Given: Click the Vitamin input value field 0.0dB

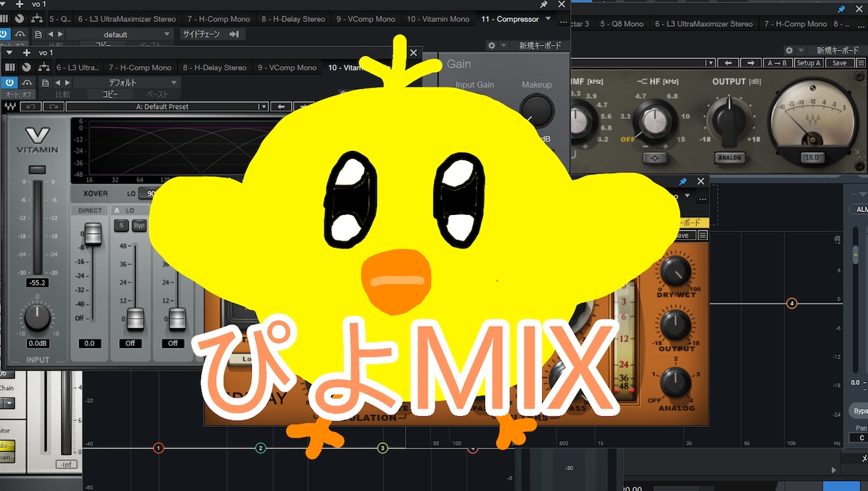Looking at the screenshot, I should point(37,343).
